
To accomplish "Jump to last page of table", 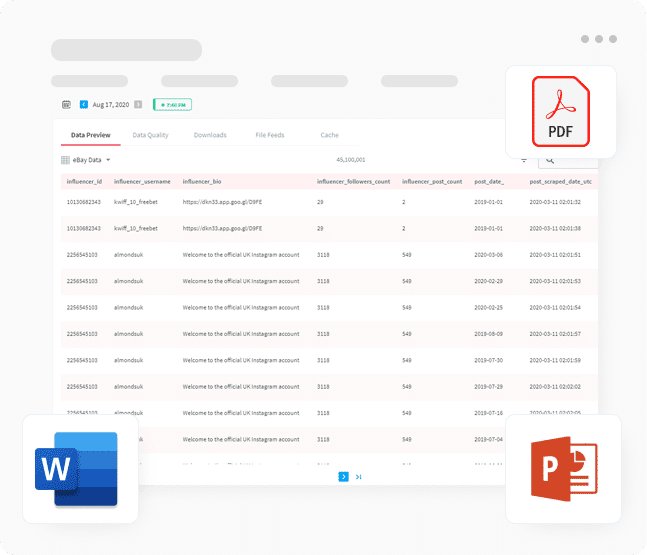I will coord(359,477).
